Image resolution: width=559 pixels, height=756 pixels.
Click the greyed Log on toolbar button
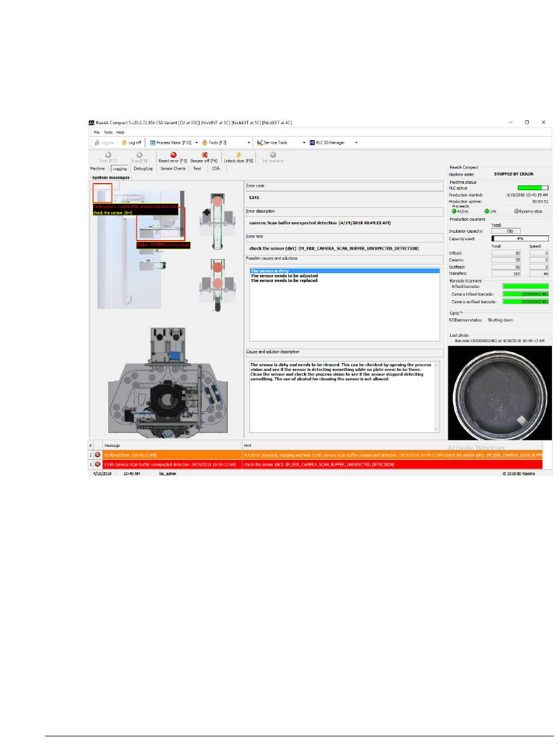[x=105, y=142]
